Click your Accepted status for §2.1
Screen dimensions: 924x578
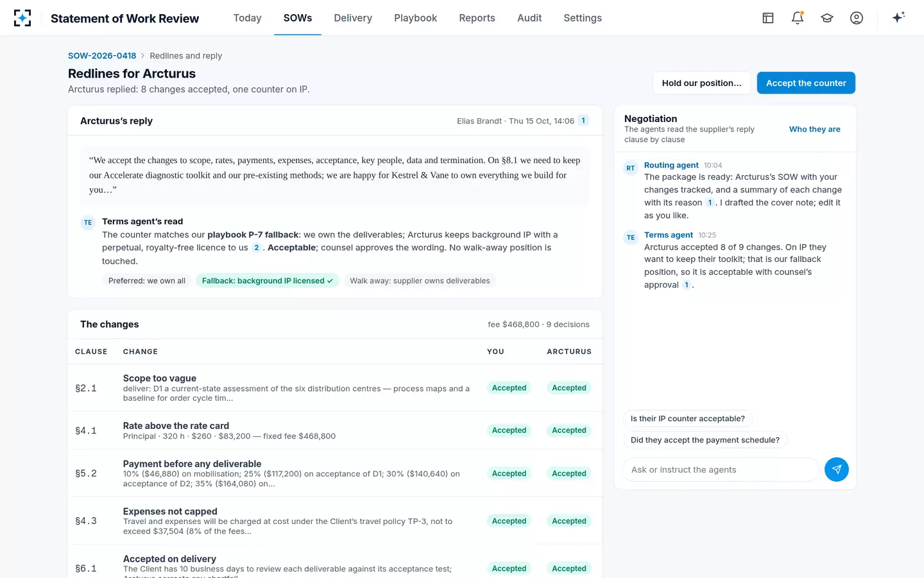click(x=509, y=388)
